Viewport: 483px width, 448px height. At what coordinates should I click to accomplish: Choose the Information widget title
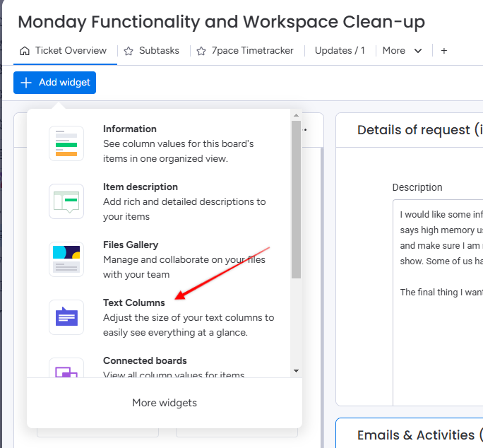tap(130, 129)
